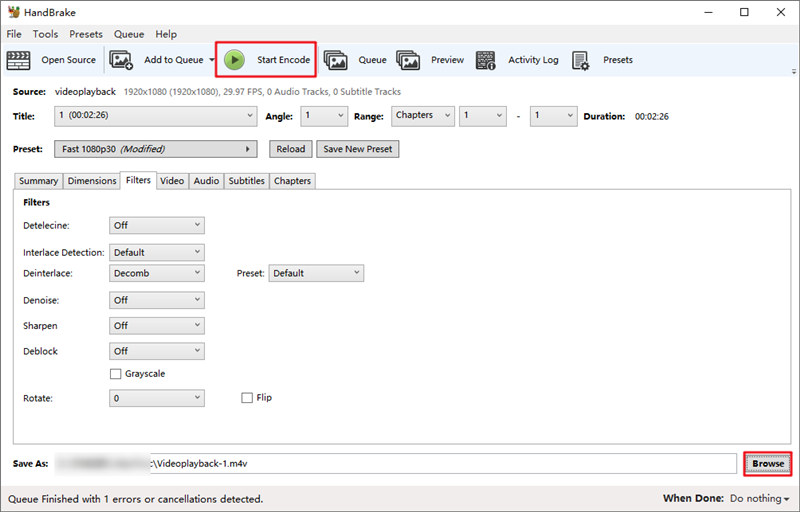Switch to the Chapters tab
800x512 pixels.
[292, 181]
